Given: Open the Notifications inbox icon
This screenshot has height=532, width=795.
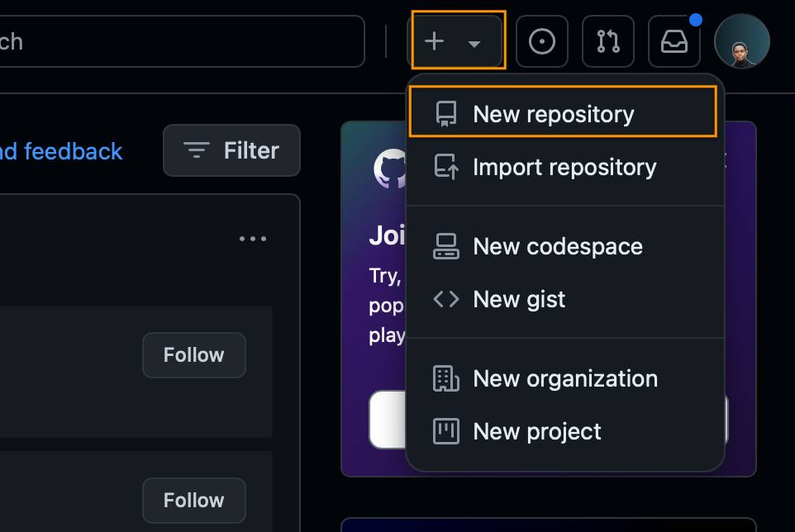Looking at the screenshot, I should pyautogui.click(x=674, y=41).
